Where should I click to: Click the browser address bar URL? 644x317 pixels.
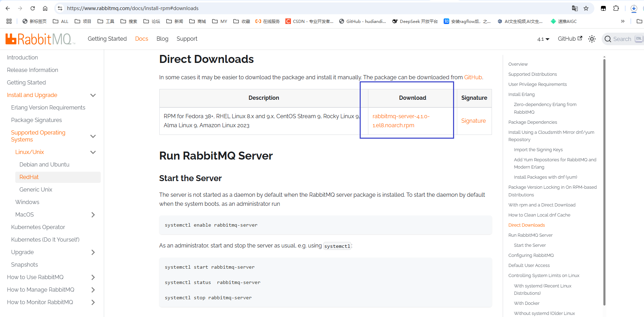point(133,8)
